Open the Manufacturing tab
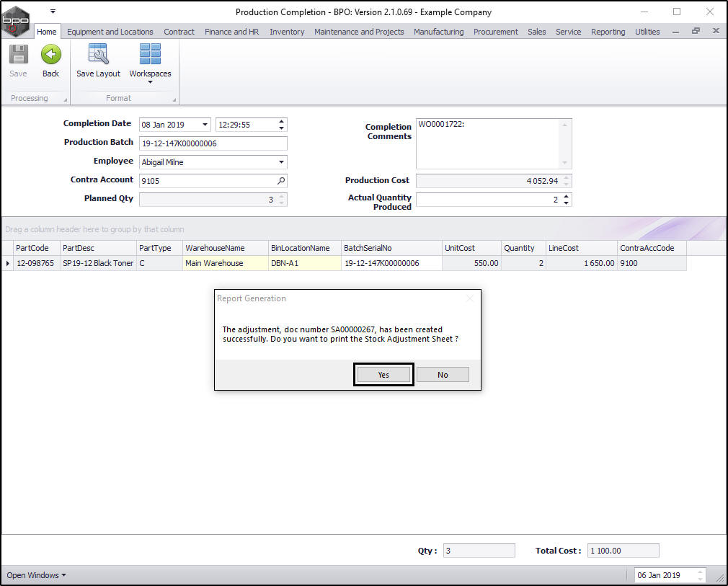728x586 pixels. (438, 32)
